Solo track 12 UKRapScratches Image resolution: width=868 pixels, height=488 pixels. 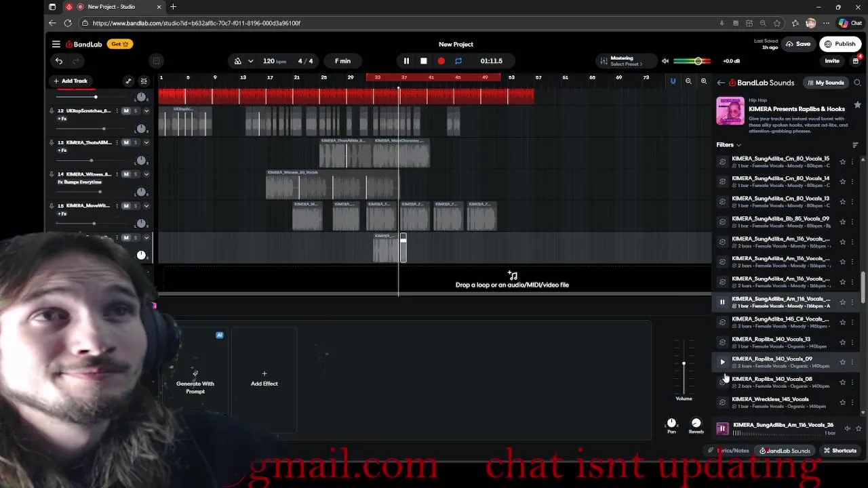135,110
